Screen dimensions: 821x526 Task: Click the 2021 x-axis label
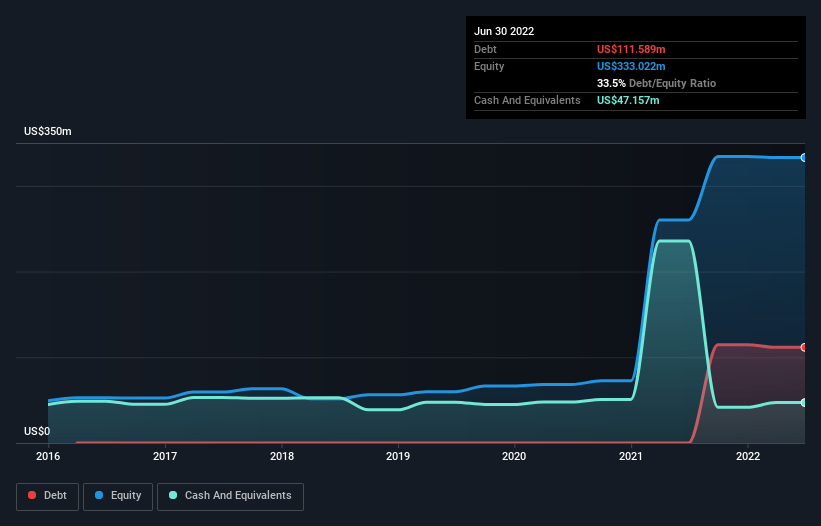click(x=631, y=456)
